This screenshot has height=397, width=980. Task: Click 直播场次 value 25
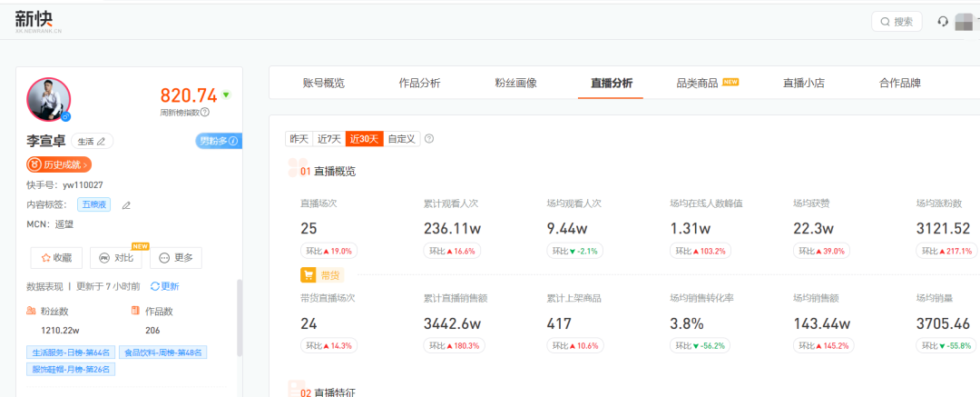point(309,230)
